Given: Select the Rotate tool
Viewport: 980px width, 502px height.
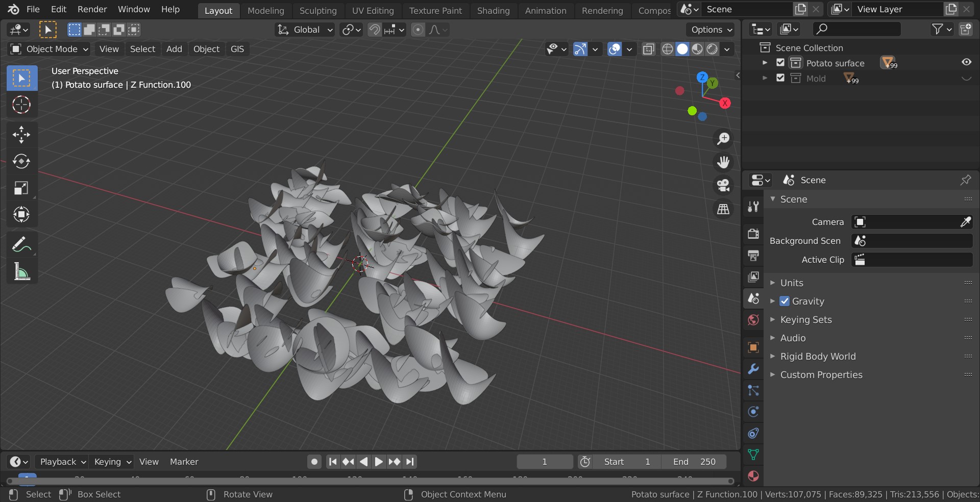Looking at the screenshot, I should tap(21, 161).
